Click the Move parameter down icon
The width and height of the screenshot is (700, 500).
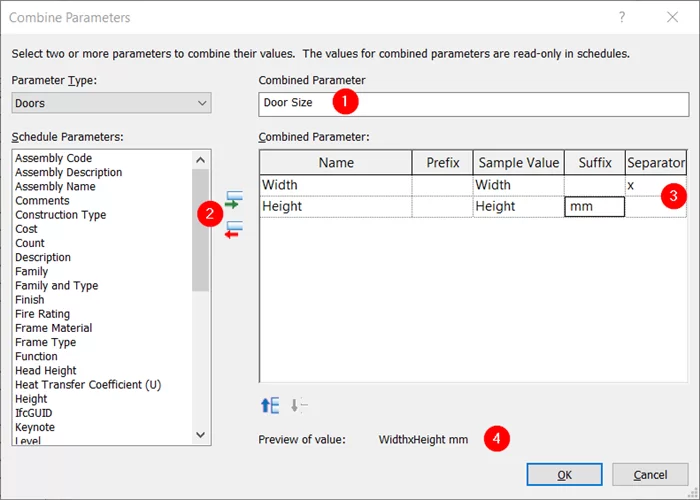coord(299,405)
